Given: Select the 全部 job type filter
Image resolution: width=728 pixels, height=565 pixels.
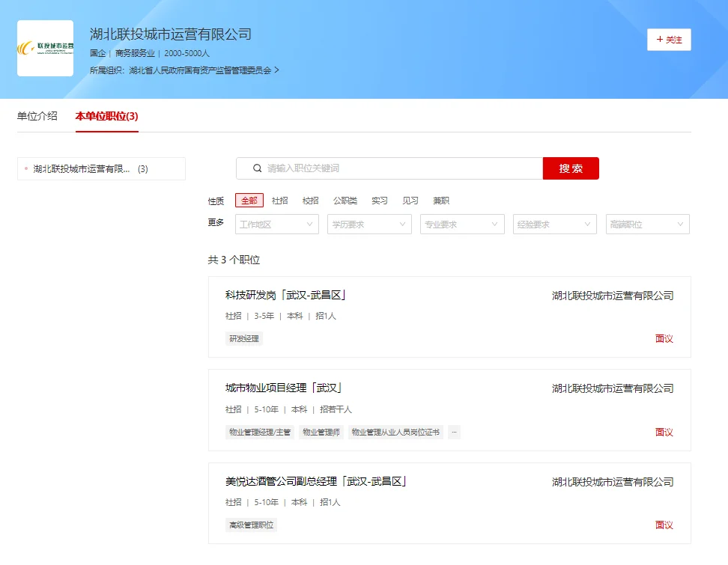Looking at the screenshot, I should (249, 201).
